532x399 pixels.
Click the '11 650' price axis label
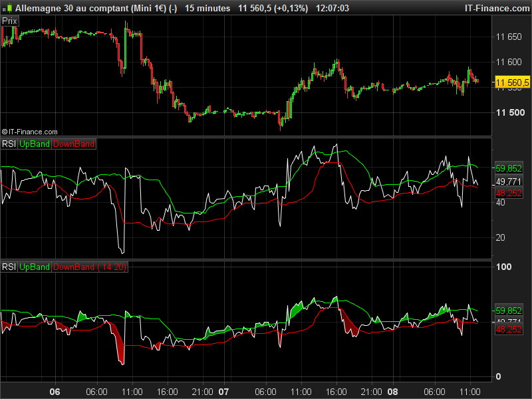click(509, 37)
